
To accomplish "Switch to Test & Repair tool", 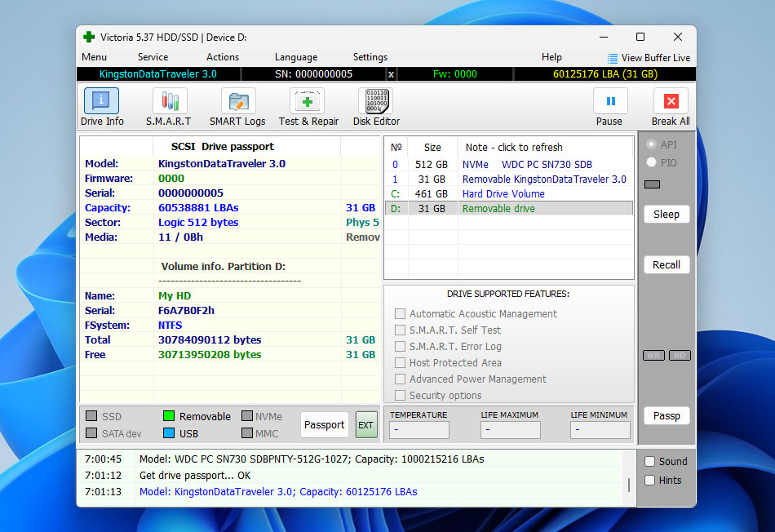I will tap(308, 101).
